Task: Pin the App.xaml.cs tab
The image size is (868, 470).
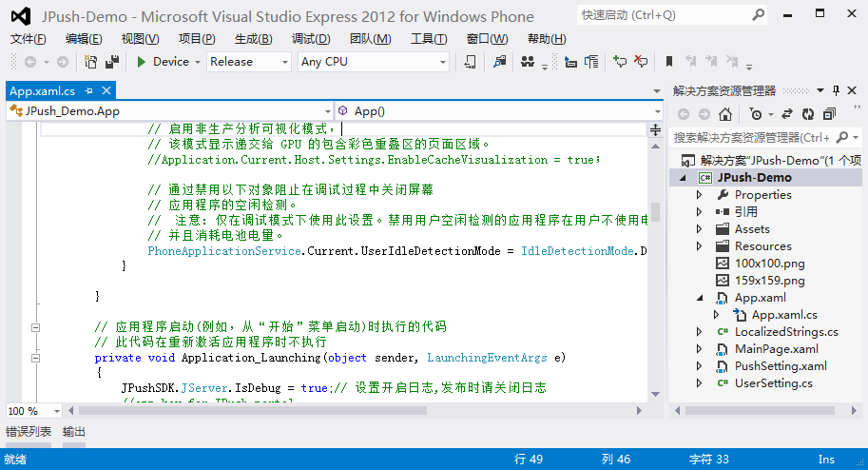Action: point(88,91)
